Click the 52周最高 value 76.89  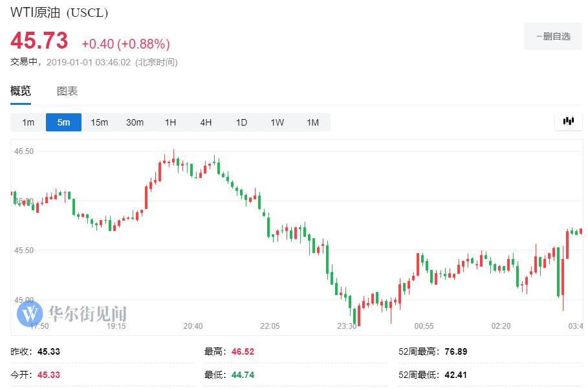click(x=455, y=351)
